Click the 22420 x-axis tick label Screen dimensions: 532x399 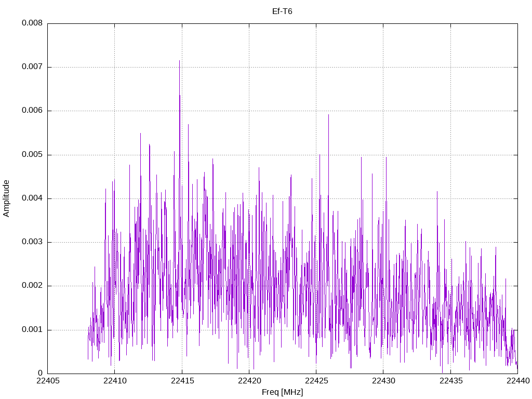click(x=249, y=381)
